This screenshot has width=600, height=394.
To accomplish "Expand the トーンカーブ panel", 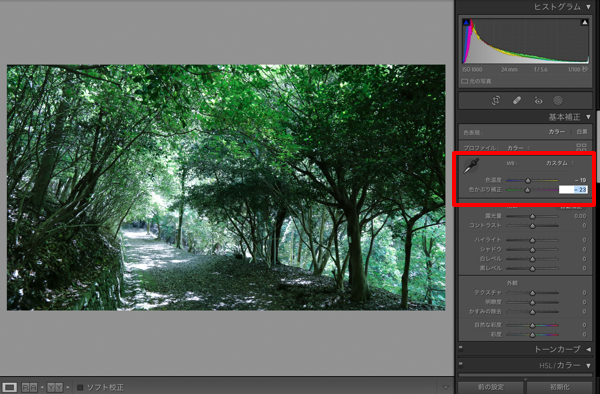I will tap(588, 349).
